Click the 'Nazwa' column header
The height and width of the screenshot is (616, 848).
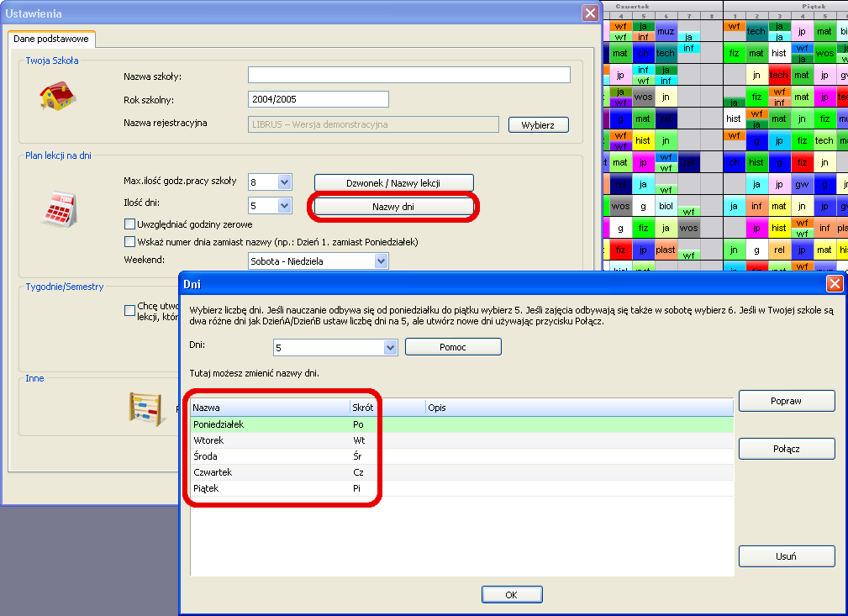269,408
